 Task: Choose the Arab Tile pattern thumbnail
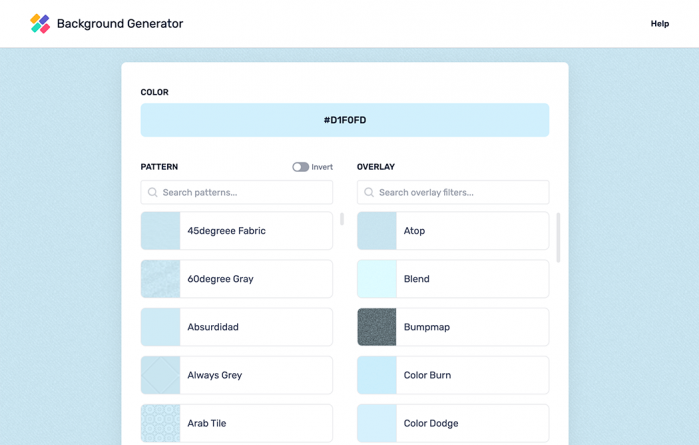point(160,423)
